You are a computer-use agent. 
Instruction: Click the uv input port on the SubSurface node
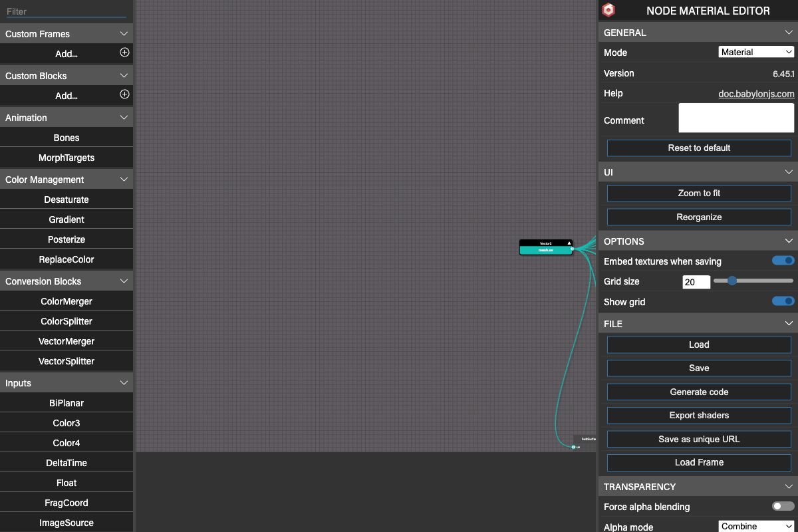(x=573, y=447)
